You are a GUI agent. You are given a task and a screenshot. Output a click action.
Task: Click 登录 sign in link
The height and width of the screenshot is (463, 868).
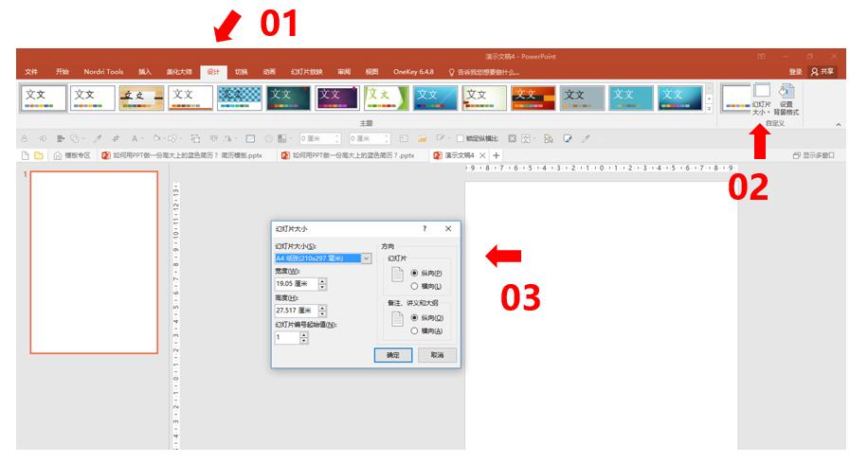coord(795,72)
